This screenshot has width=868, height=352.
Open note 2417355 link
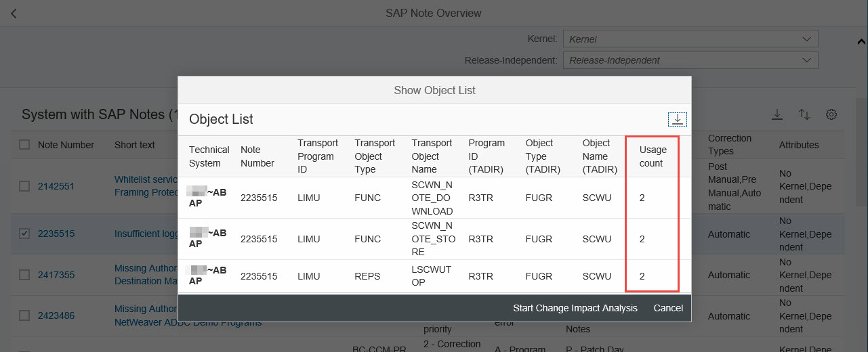[56, 275]
